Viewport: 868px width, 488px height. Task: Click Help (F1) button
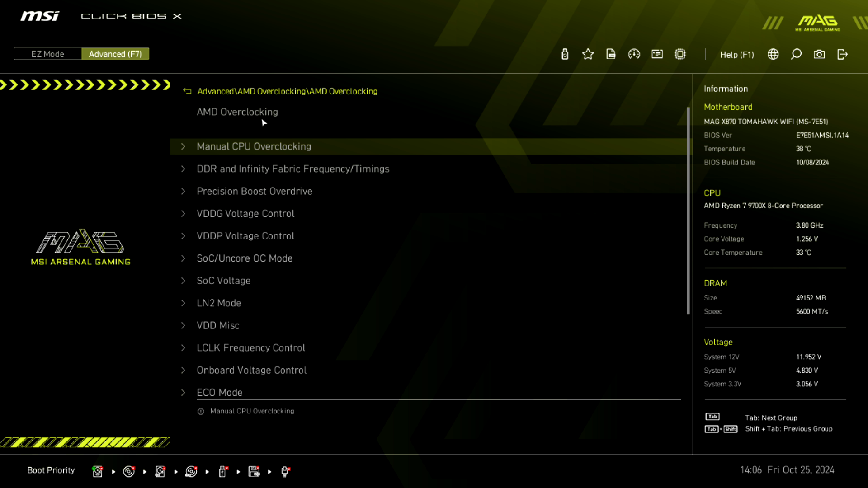point(737,55)
